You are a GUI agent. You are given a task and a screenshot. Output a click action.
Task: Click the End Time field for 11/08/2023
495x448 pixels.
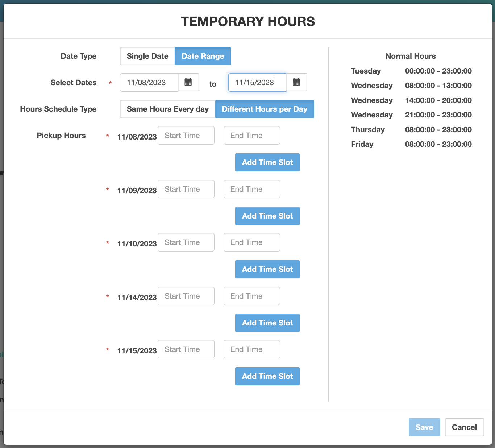pyautogui.click(x=252, y=135)
